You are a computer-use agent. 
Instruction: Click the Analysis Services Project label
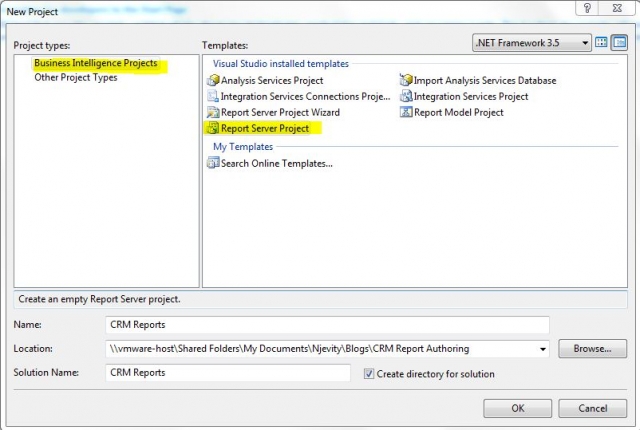pos(272,81)
